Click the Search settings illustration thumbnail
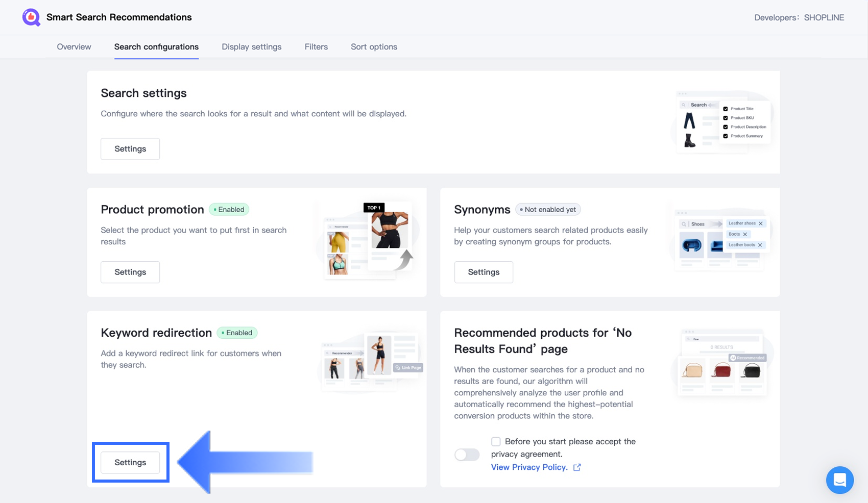This screenshot has width=868, height=503. coord(722,121)
